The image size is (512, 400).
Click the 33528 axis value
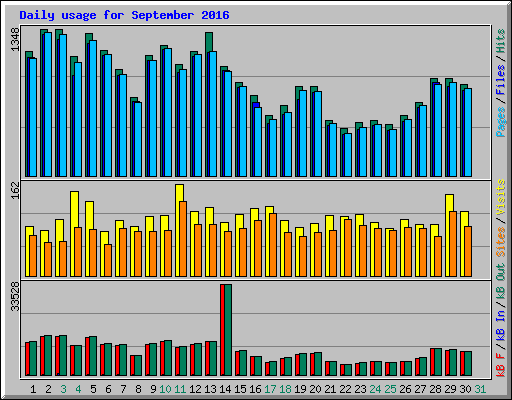pos(15,296)
